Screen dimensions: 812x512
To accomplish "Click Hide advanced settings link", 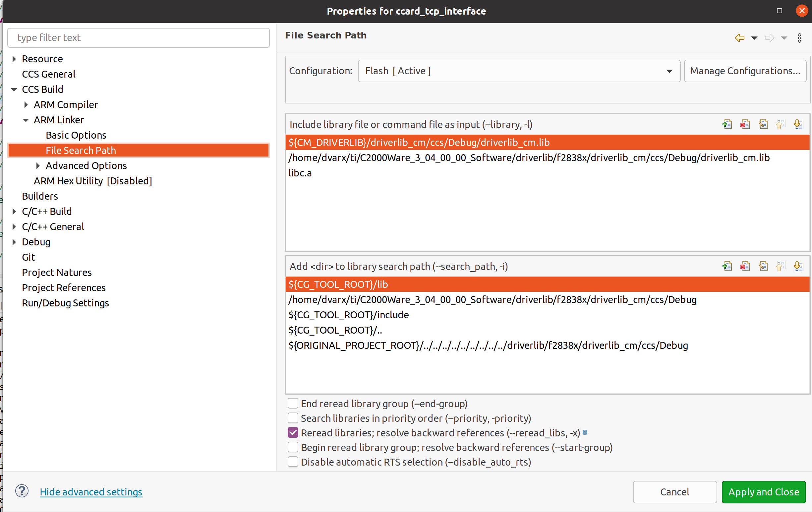I will point(91,492).
